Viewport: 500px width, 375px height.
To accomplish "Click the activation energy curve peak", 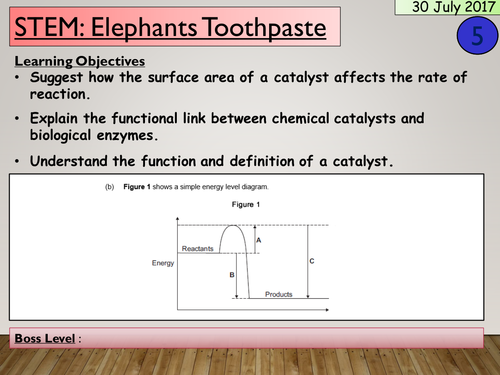I will (x=233, y=226).
